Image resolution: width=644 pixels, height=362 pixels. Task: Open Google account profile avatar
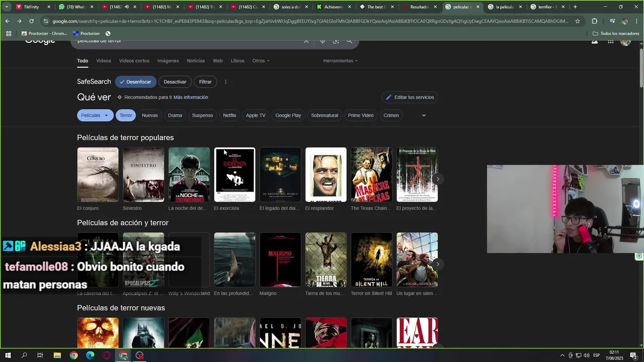625,41
